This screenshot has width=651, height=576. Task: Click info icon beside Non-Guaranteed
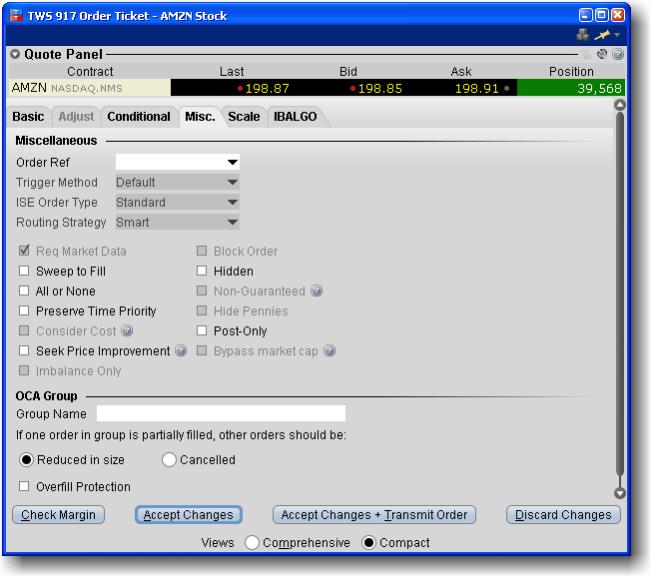click(317, 291)
